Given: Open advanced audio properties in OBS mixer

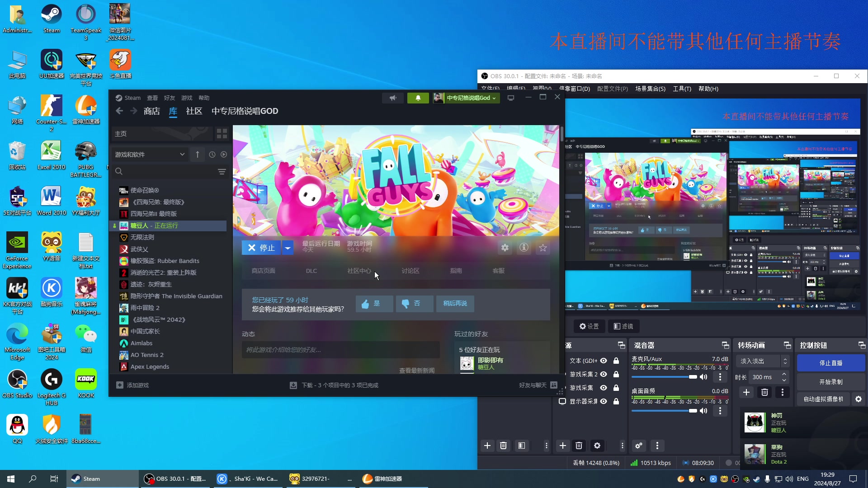Looking at the screenshot, I should 639,446.
